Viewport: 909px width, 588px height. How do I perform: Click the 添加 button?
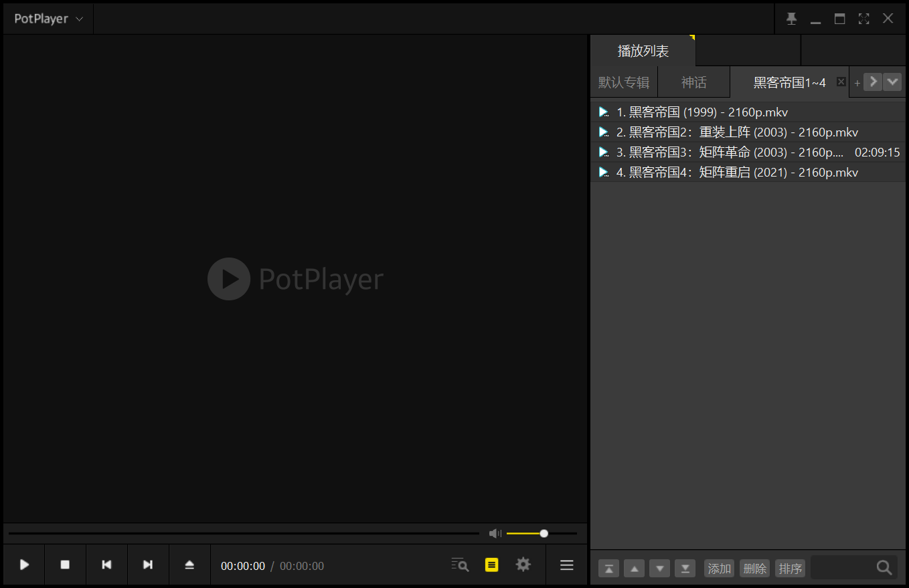(x=719, y=569)
